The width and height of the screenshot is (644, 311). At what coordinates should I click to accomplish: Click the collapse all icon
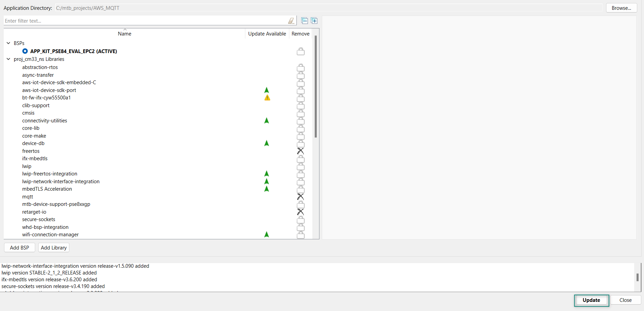tap(305, 21)
